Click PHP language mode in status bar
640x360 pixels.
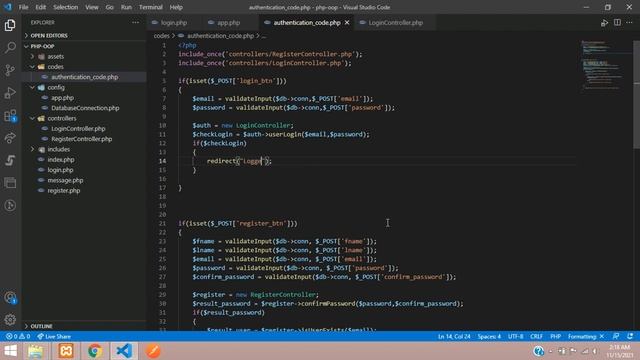pos(555,336)
